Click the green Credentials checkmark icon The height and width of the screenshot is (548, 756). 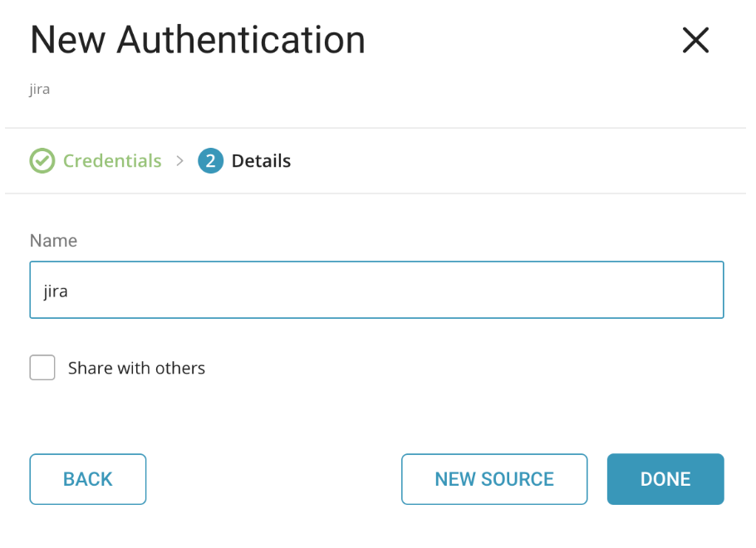(x=42, y=160)
